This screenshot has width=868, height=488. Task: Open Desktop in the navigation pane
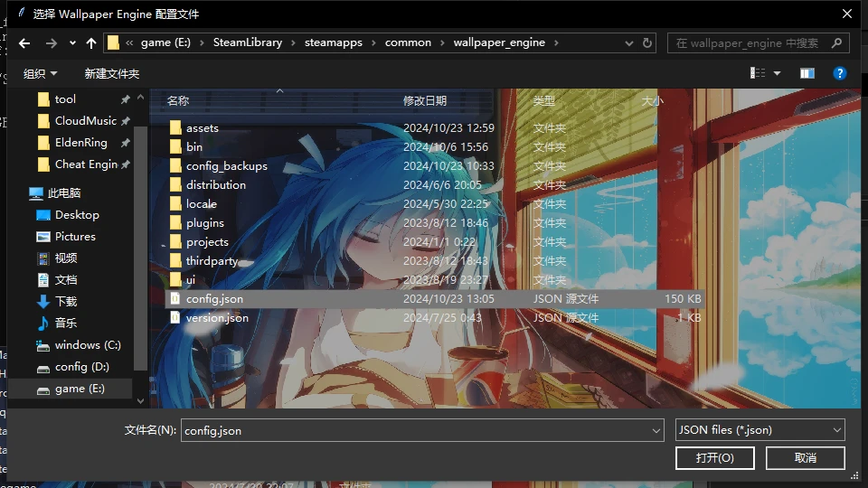(x=78, y=215)
